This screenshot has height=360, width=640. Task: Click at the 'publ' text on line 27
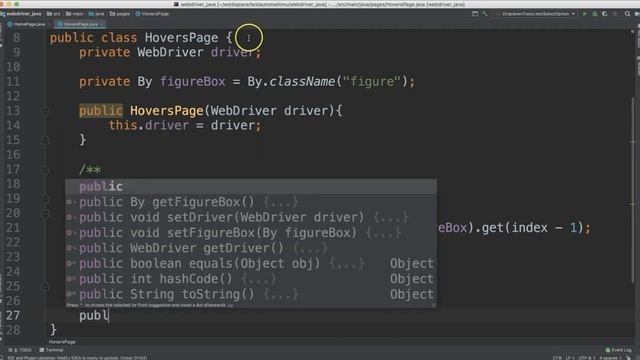click(93, 316)
